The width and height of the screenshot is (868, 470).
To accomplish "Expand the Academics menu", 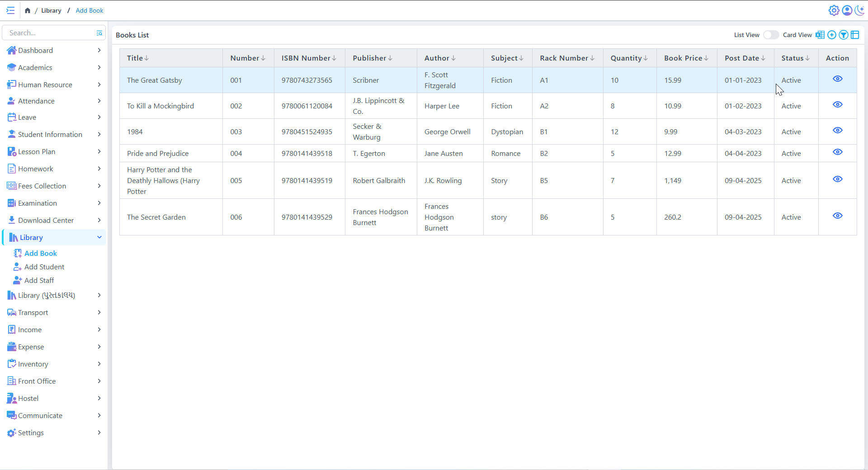I will point(54,67).
